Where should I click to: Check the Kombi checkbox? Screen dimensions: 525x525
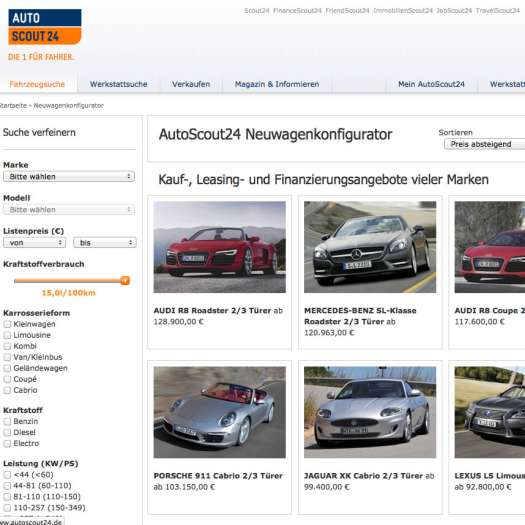point(7,346)
